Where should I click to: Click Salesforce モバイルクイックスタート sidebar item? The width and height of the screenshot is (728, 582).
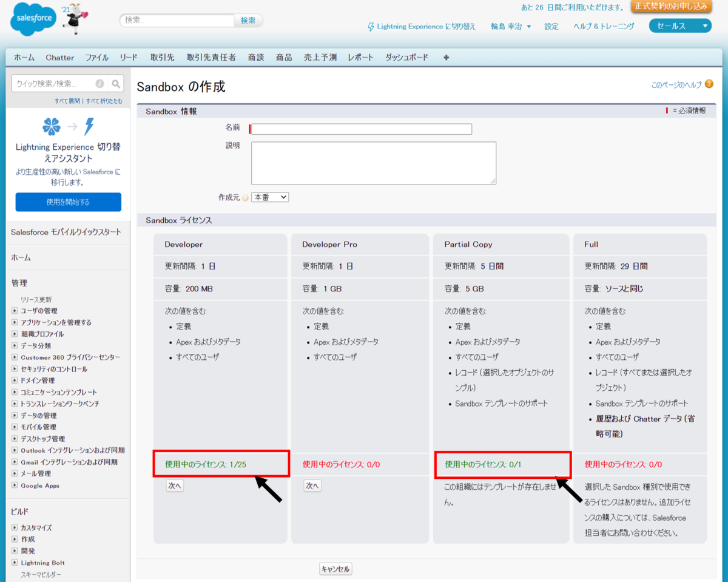pyautogui.click(x=66, y=232)
